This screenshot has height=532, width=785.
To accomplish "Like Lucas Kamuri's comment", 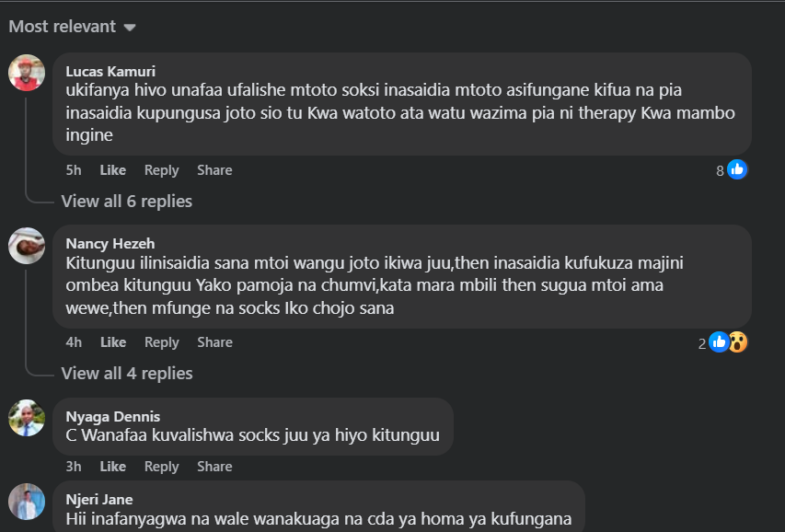I will click(x=112, y=170).
